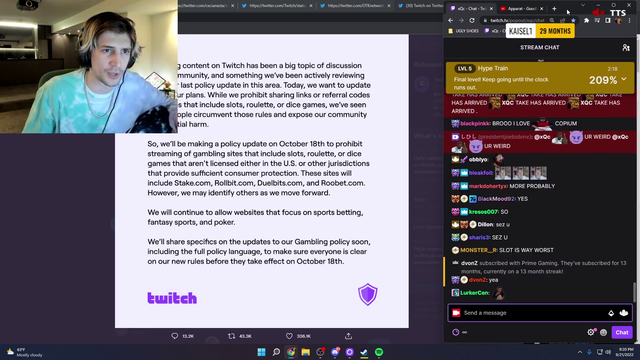Open Windows taskbar Search

pyautogui.click(x=276, y=352)
